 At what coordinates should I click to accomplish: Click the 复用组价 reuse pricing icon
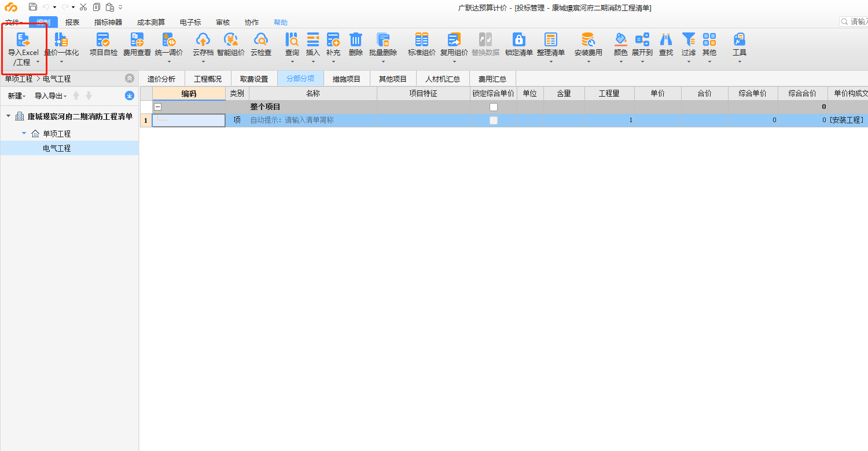click(454, 39)
